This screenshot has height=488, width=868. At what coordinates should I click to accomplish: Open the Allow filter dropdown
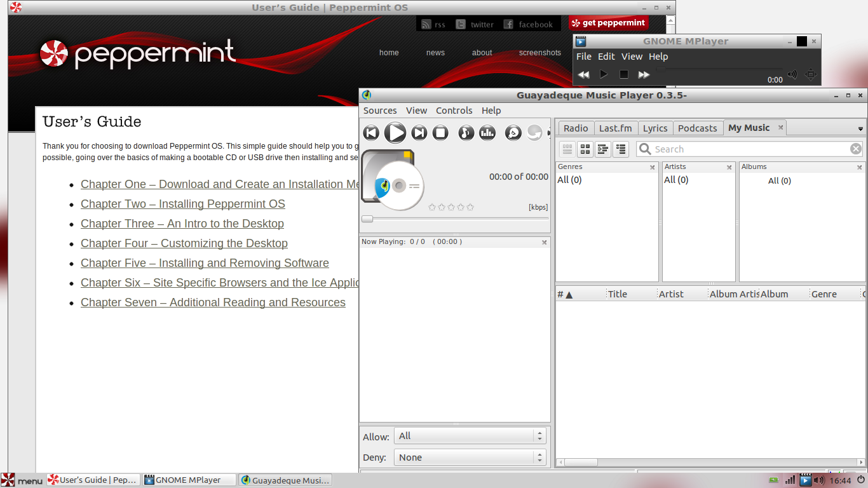(470, 436)
